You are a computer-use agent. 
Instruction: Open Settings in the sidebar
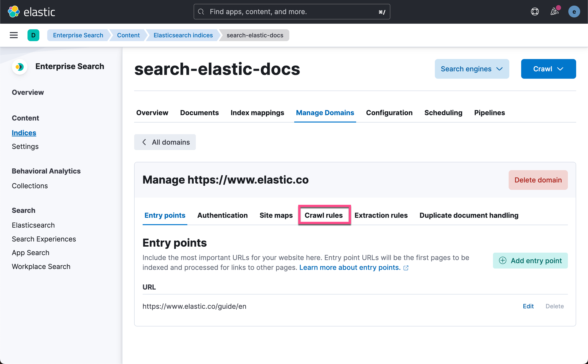point(25,146)
